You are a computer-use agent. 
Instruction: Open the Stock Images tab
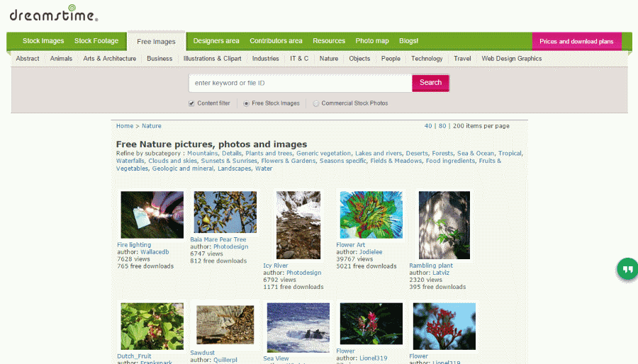pos(43,41)
